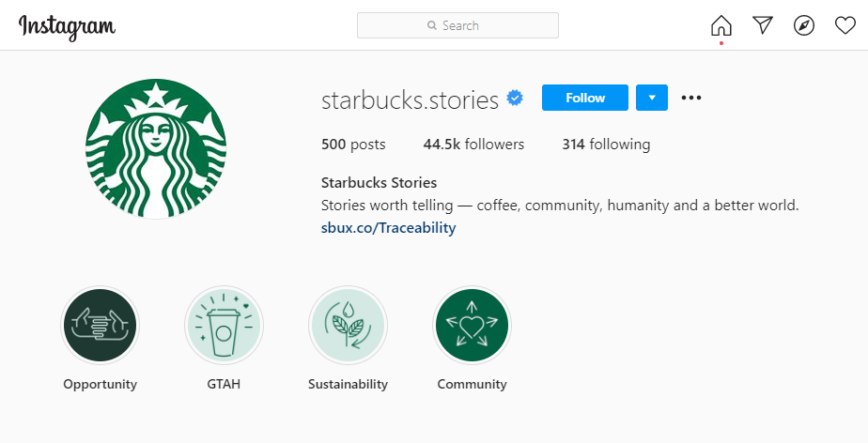Open the Starbucks profile picture
868x443 pixels.
pyautogui.click(x=156, y=149)
